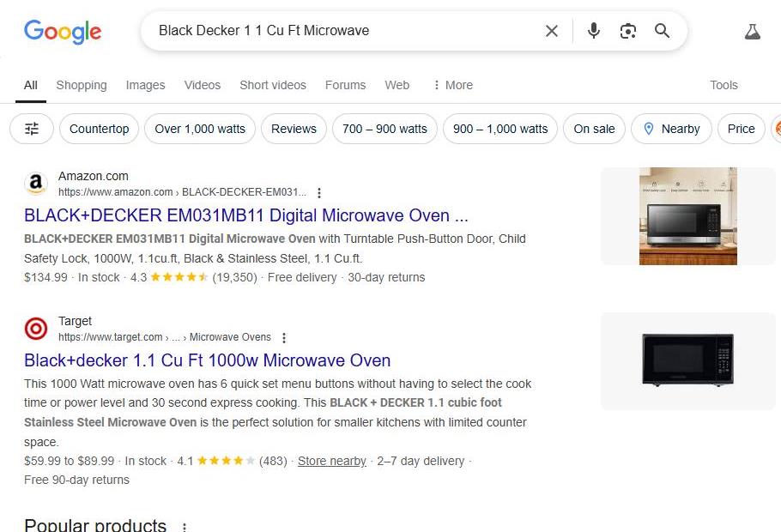Switch to the Forums tab

coord(345,85)
